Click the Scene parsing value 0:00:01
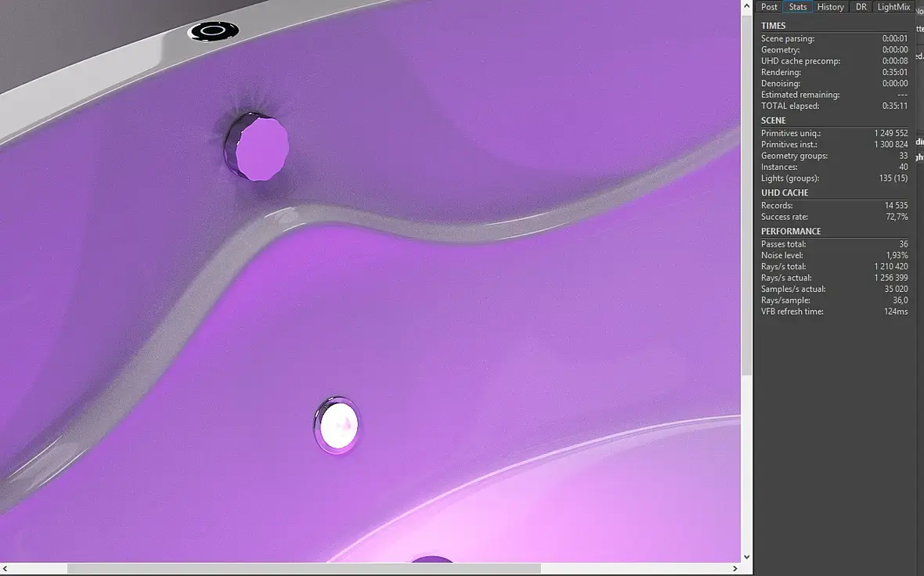The width and height of the screenshot is (924, 576). [x=894, y=39]
